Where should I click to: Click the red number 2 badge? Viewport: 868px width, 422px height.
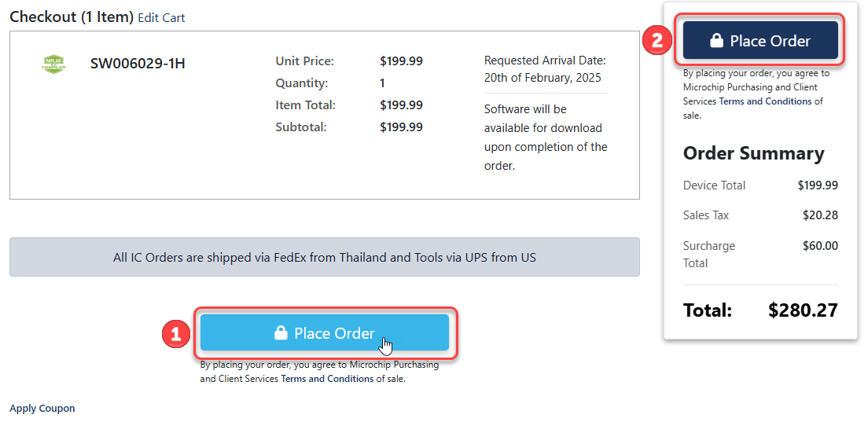(x=657, y=41)
